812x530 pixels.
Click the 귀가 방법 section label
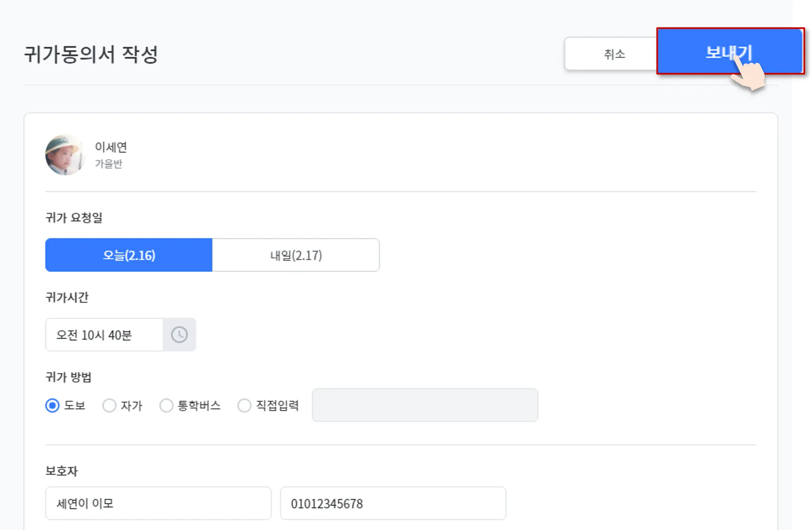pos(68,377)
